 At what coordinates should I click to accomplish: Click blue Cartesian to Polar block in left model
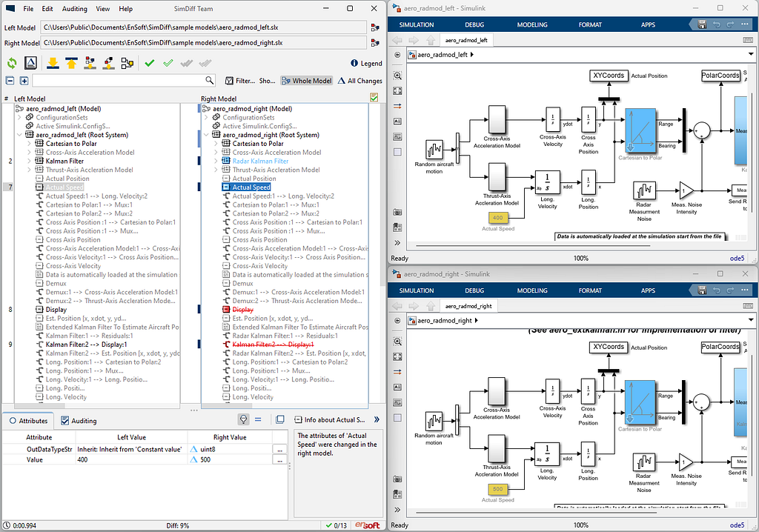pyautogui.click(x=640, y=130)
